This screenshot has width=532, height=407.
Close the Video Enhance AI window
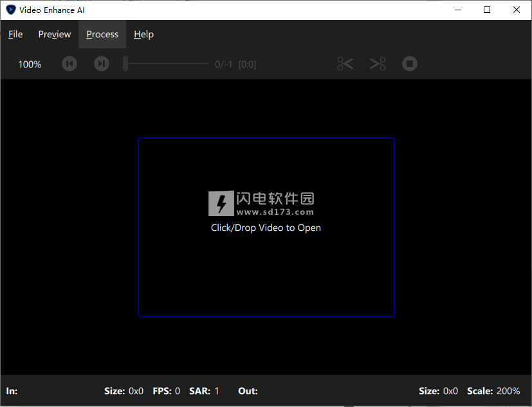click(x=517, y=10)
